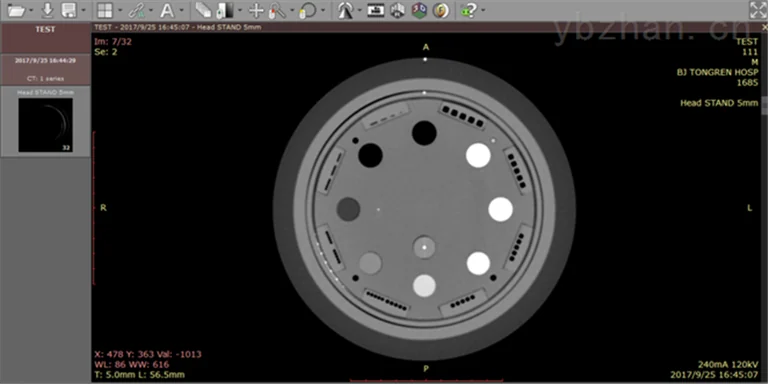Select the pan cross-arrows tool

pos(256,10)
